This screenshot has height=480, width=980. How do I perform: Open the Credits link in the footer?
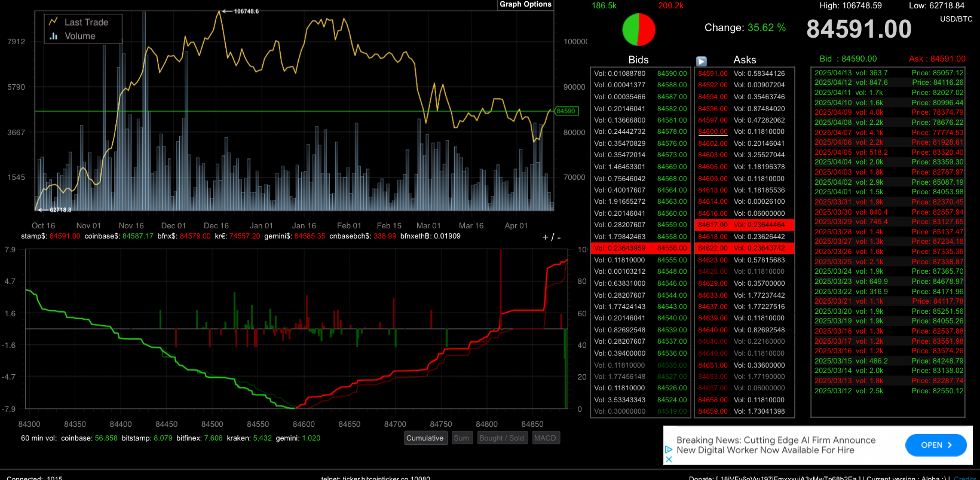[965, 478]
